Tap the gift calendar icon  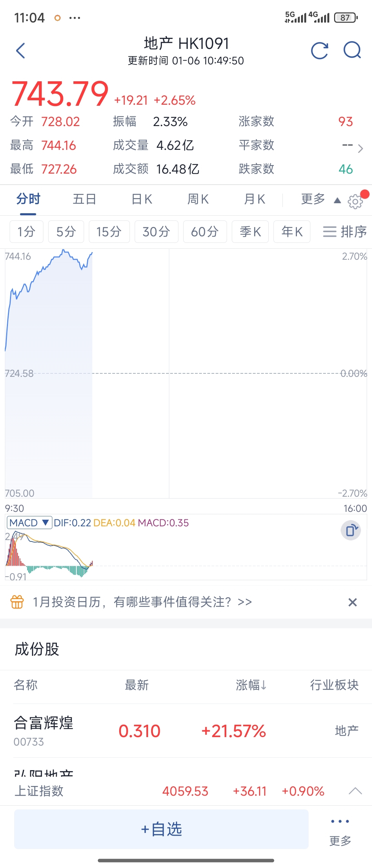pos(17,602)
